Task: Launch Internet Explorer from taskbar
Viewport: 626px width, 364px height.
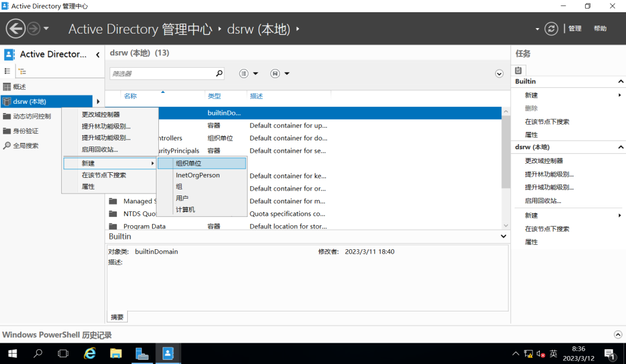Action: pos(90,354)
